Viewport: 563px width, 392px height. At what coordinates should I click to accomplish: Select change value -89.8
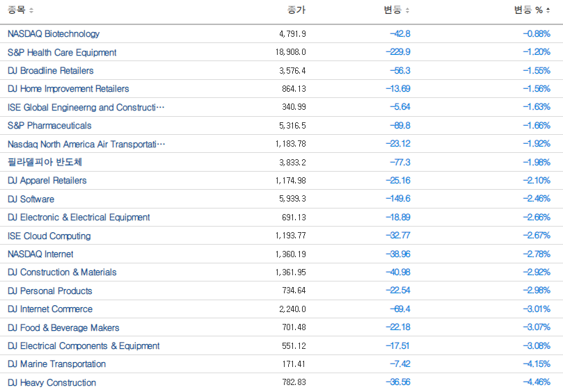point(400,126)
